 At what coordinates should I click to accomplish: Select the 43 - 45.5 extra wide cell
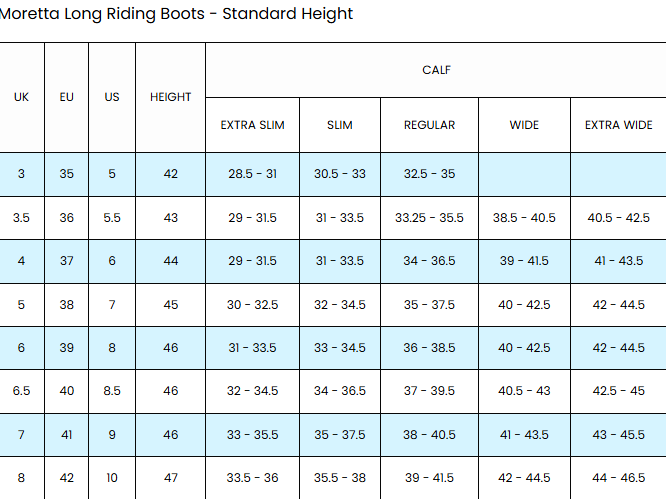[x=618, y=435]
